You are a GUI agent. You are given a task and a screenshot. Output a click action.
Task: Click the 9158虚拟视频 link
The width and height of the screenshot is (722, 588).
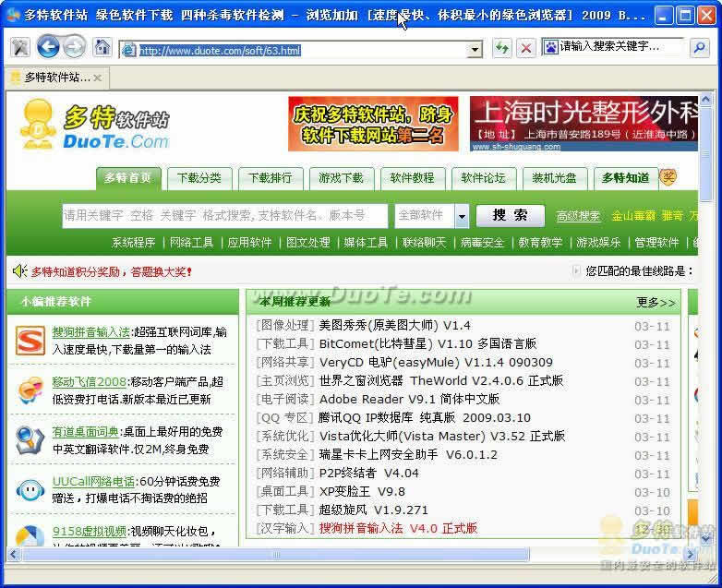[90, 532]
